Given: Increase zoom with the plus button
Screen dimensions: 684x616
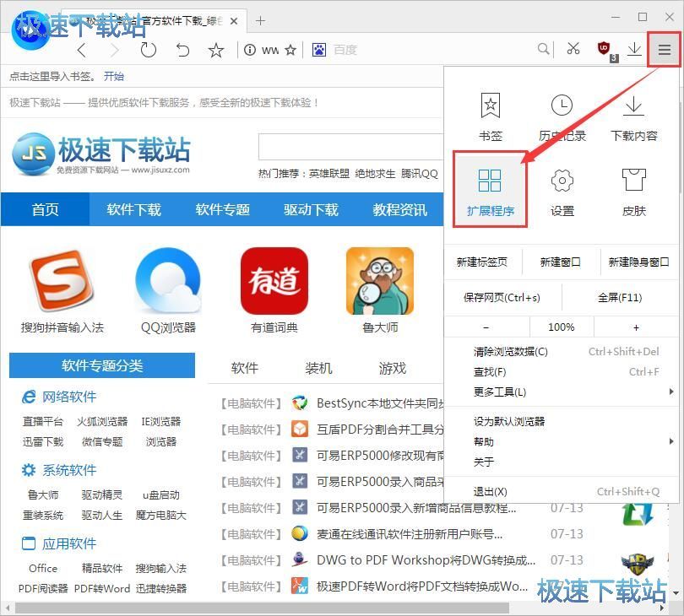Looking at the screenshot, I should 636,327.
